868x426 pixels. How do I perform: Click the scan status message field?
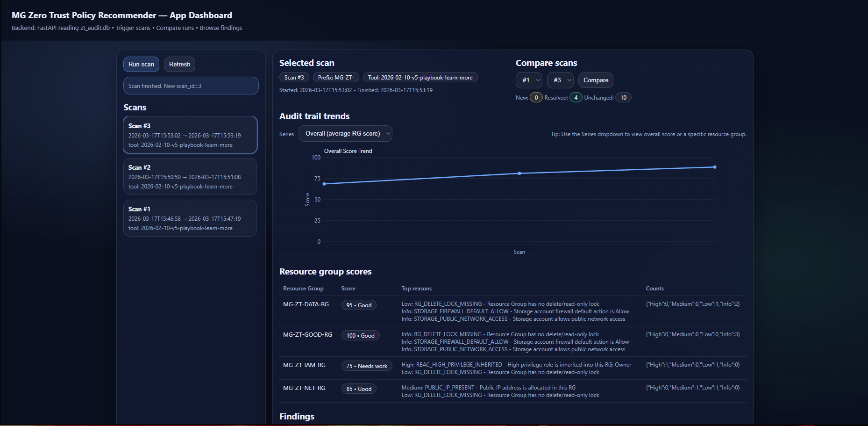[191, 86]
